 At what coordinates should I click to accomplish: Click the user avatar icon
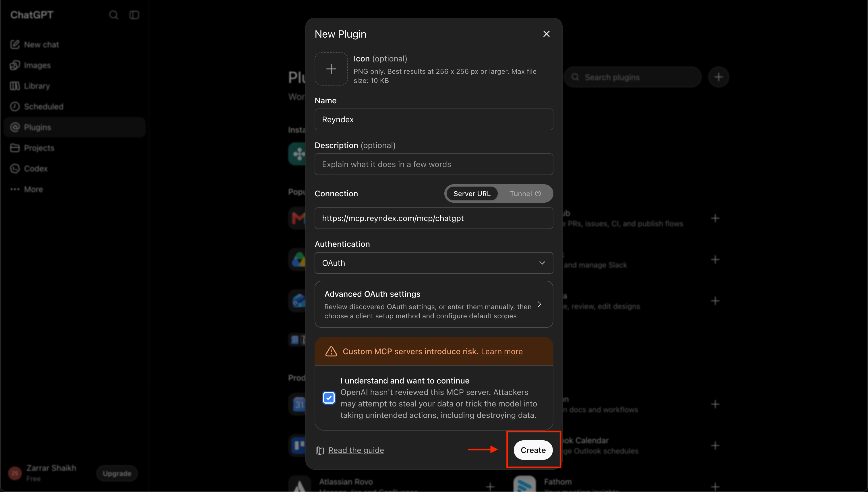coord(15,473)
